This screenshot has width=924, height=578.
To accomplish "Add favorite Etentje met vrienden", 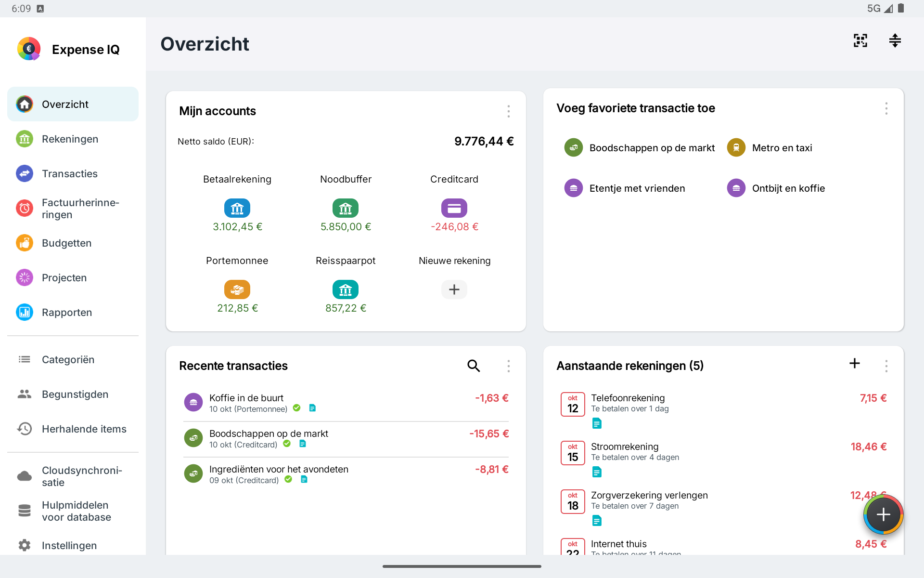I will [x=625, y=188].
